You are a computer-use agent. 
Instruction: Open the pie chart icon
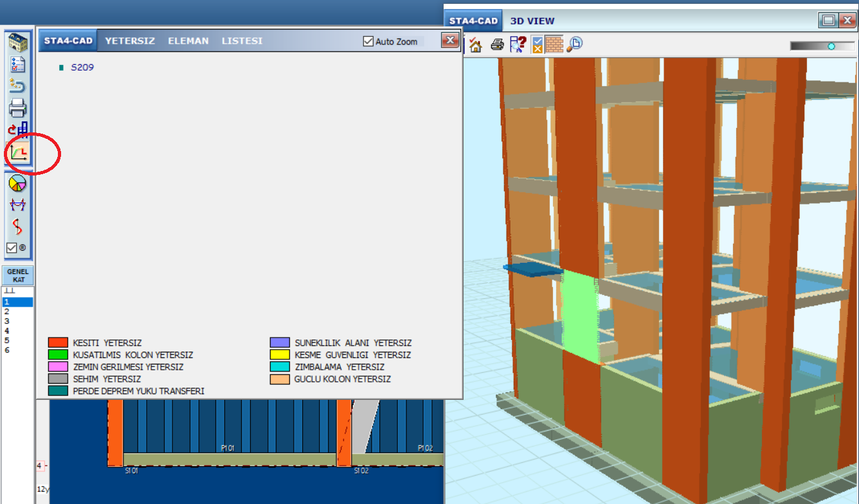[x=17, y=183]
